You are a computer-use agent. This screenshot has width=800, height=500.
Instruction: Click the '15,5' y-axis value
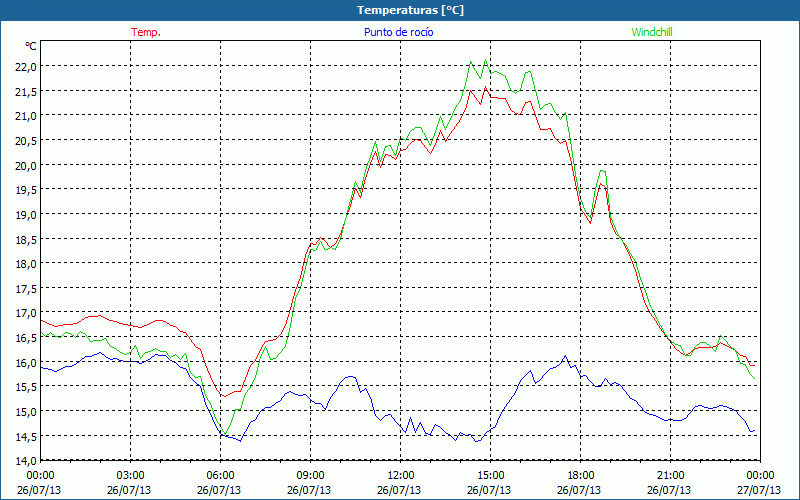26,387
